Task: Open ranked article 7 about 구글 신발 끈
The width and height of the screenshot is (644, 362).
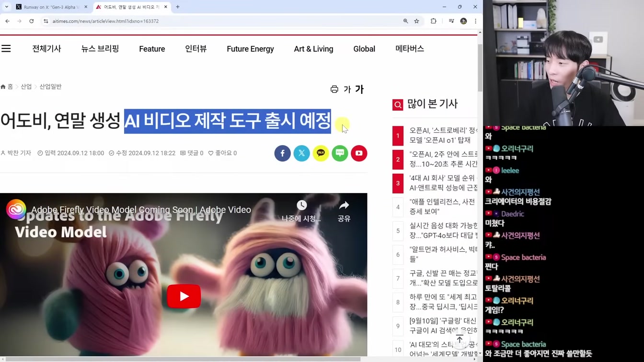Action: click(443, 278)
